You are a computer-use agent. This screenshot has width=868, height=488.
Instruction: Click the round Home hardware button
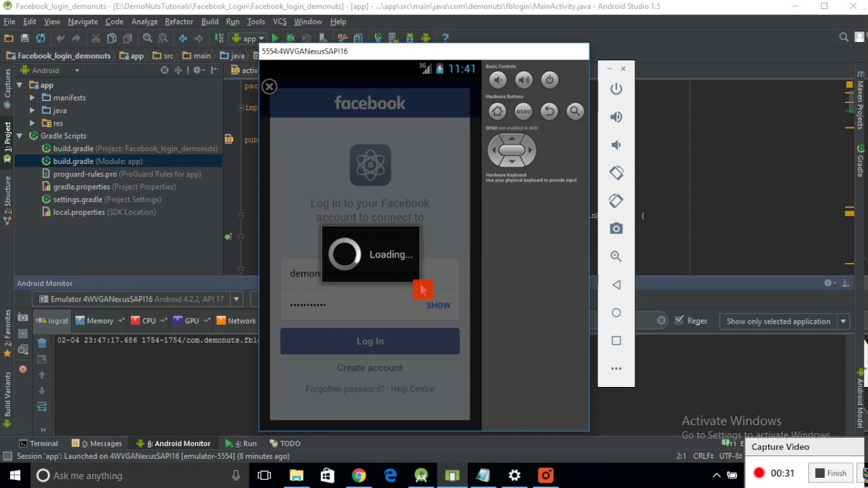tap(497, 111)
